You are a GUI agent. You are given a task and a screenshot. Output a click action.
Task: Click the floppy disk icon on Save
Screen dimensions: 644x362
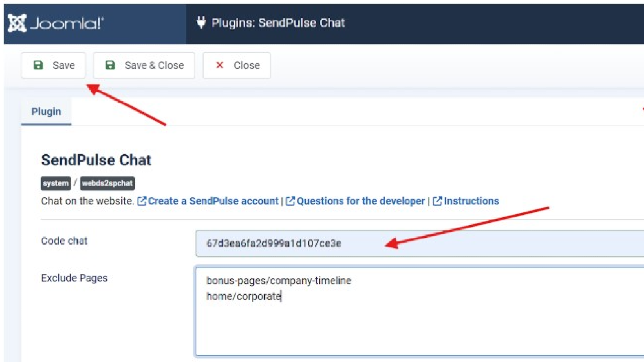39,65
